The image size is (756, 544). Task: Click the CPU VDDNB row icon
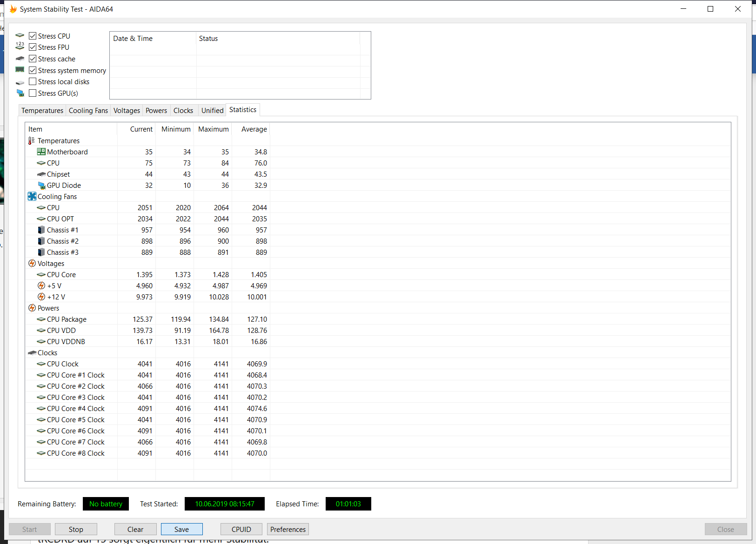point(41,341)
